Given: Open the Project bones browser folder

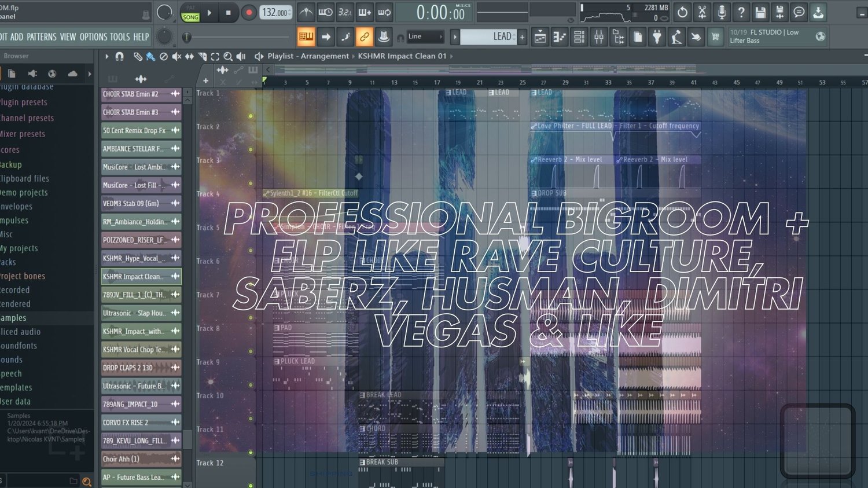Looking at the screenshot, I should [x=23, y=276].
